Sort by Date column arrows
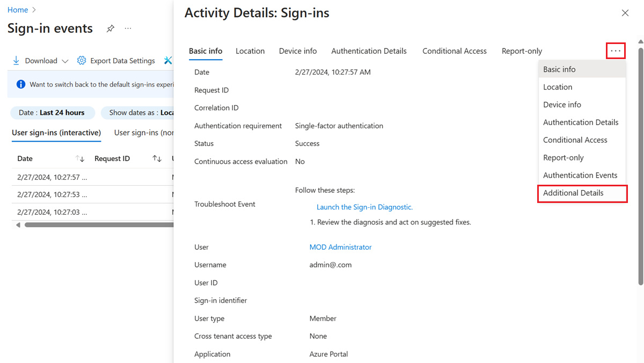Image resolution: width=644 pixels, height=363 pixels. tap(80, 159)
